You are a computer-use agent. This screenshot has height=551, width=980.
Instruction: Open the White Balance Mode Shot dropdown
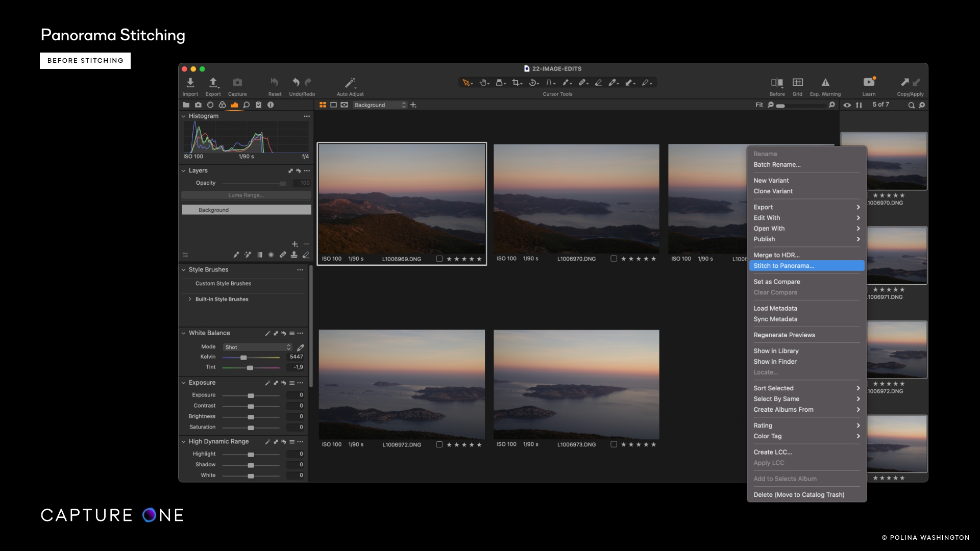tap(258, 347)
